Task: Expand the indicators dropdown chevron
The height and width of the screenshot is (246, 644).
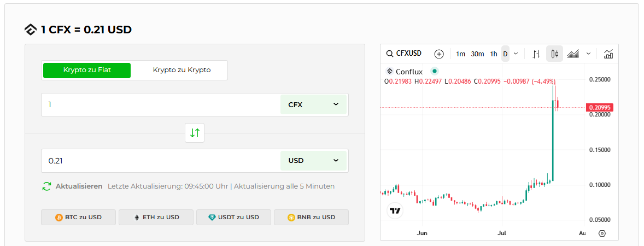Action: [x=589, y=54]
